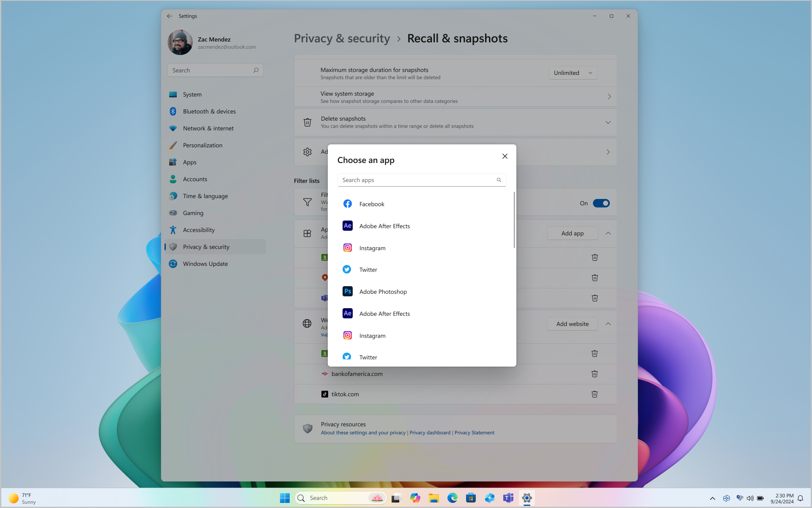Click Adobe Photoshop app icon
812x508 pixels.
click(x=347, y=291)
